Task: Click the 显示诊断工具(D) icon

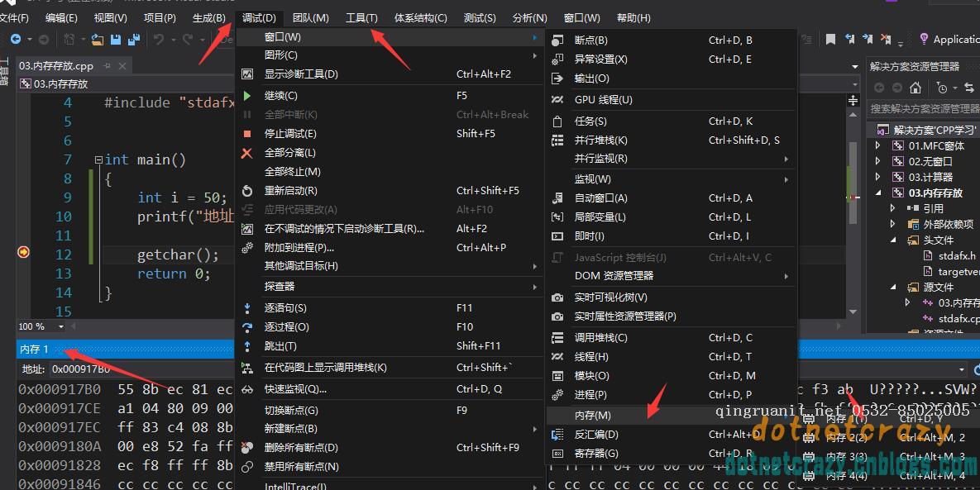Action: pos(247,74)
